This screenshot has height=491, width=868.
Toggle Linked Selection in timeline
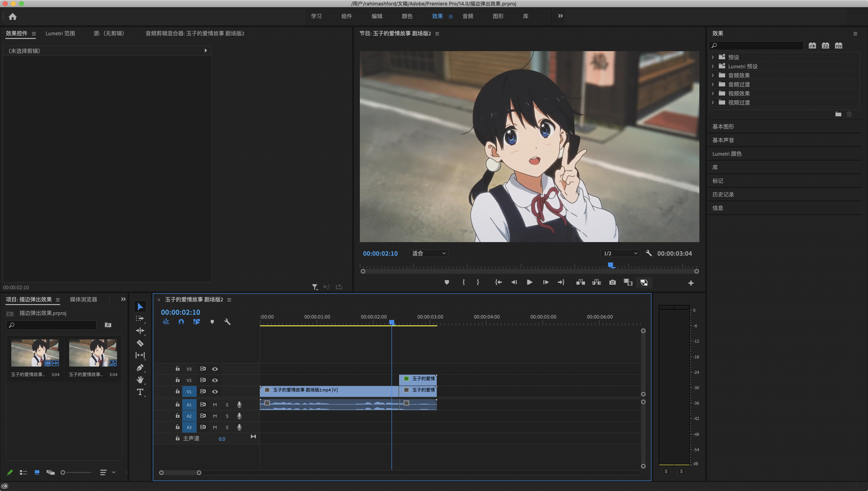click(x=196, y=322)
